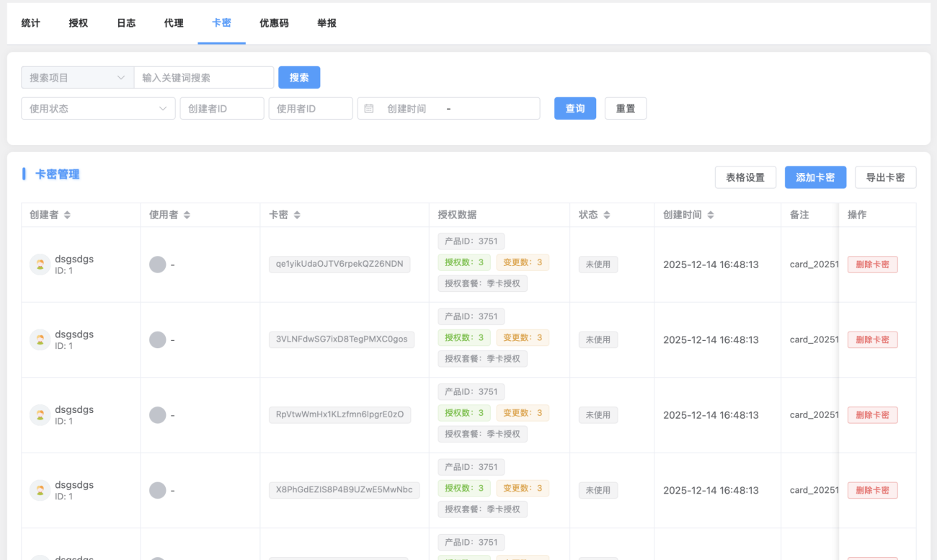Click the sort icon beside 创建者 column
This screenshot has width=937, height=560.
pyautogui.click(x=68, y=215)
